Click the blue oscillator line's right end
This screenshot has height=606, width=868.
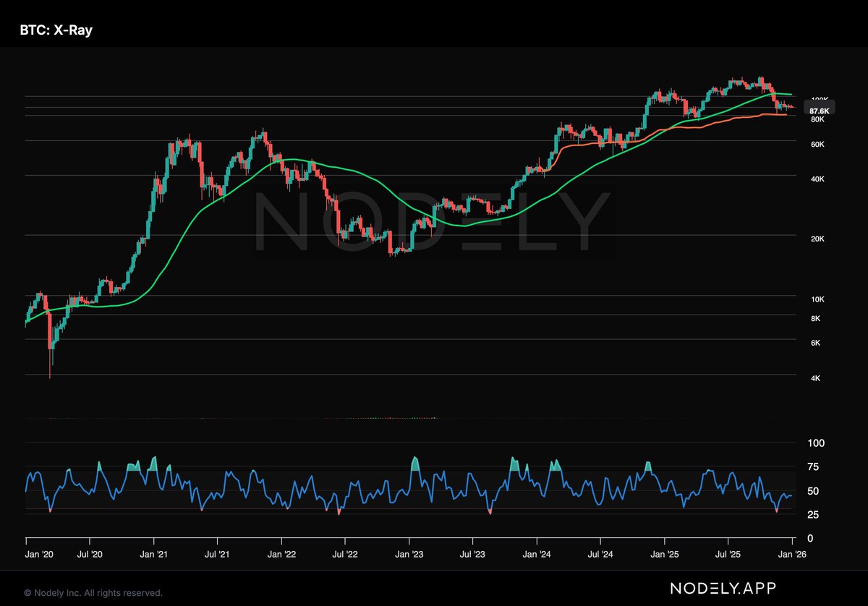coord(791,495)
